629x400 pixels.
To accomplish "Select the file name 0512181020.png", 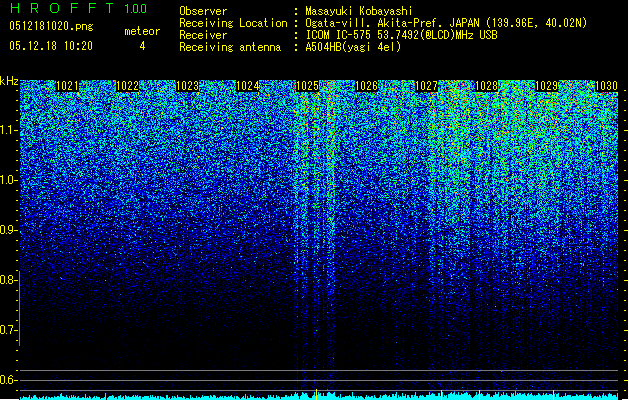I will 51,27.
